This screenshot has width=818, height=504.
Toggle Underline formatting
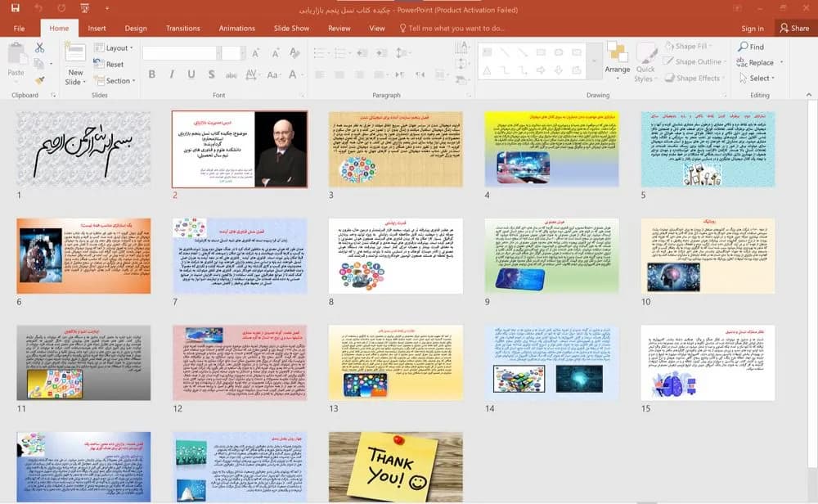tap(191, 74)
